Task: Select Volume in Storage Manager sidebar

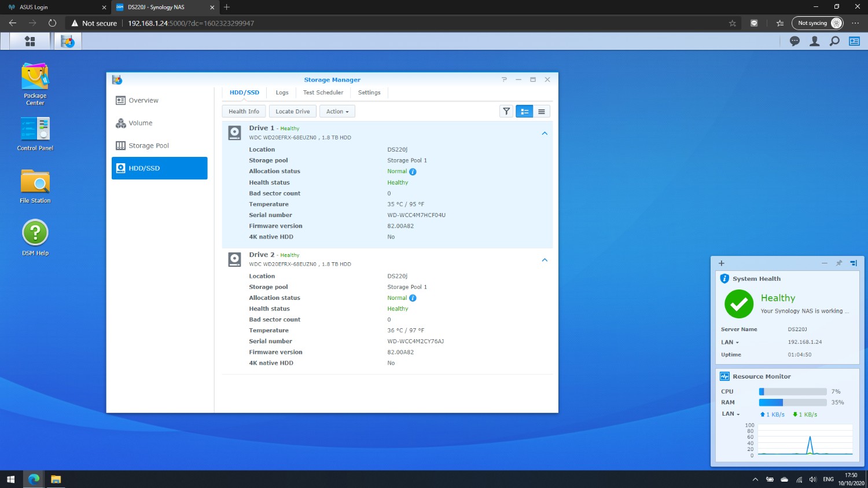Action: click(160, 123)
